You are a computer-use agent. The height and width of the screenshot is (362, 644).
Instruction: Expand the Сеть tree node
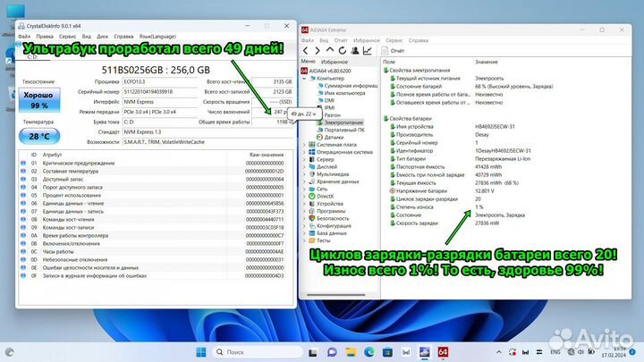click(304, 189)
